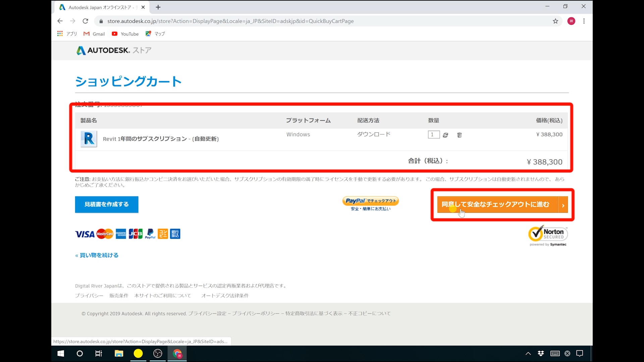The width and height of the screenshot is (644, 362).
Task: Click the continue shopping link
Action: pos(97,255)
